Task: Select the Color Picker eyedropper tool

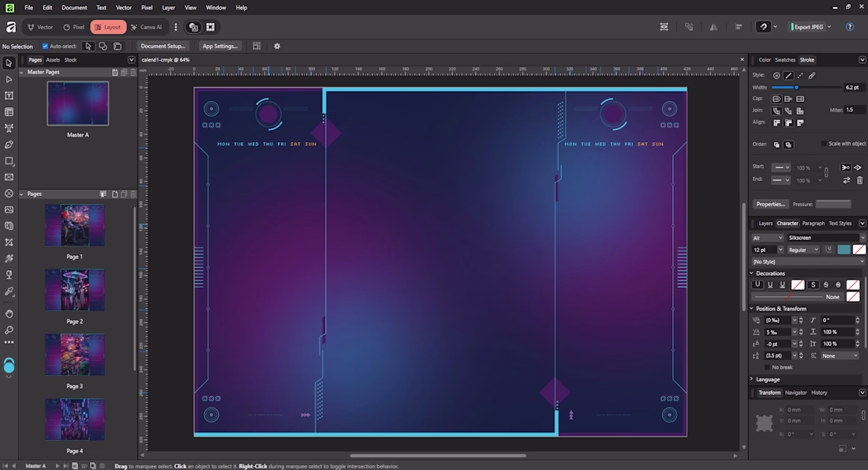Action: [x=9, y=291]
